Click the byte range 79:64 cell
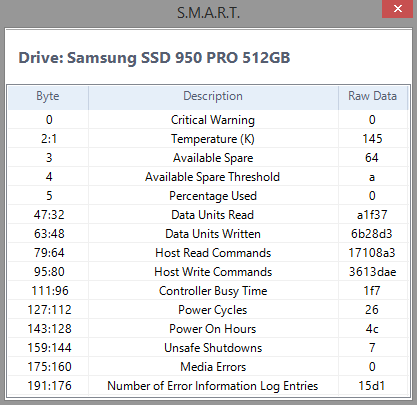417x405 pixels. (x=49, y=253)
